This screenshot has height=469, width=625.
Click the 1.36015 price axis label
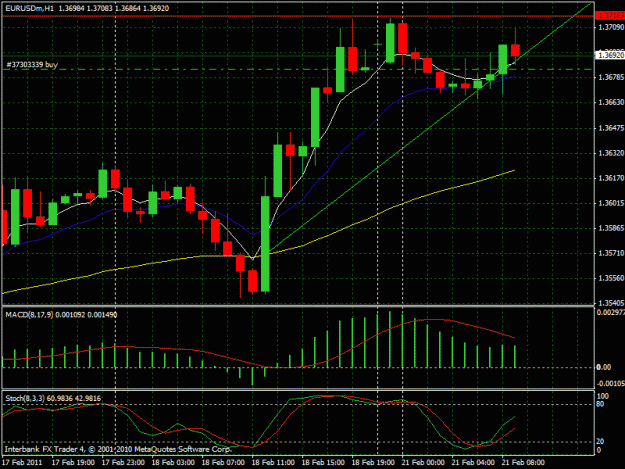(611, 203)
